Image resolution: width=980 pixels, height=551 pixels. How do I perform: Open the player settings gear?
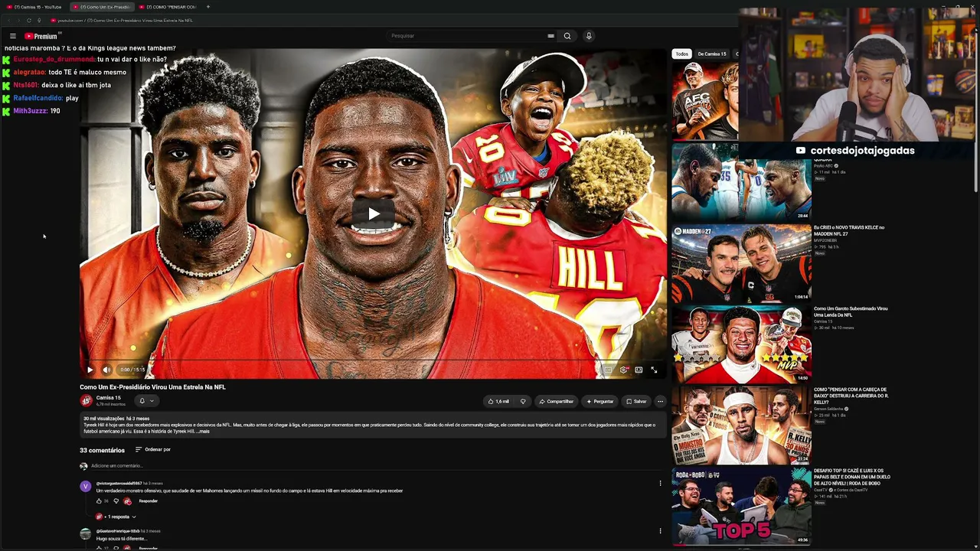pos(624,370)
